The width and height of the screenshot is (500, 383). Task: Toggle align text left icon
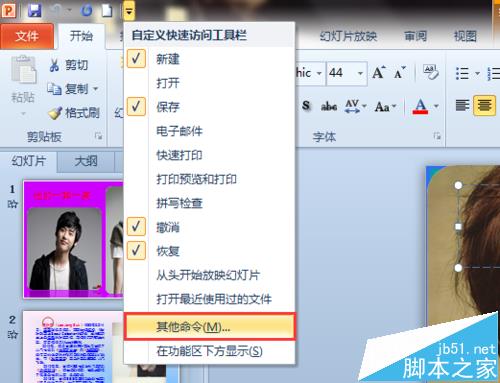pyautogui.click(x=462, y=106)
